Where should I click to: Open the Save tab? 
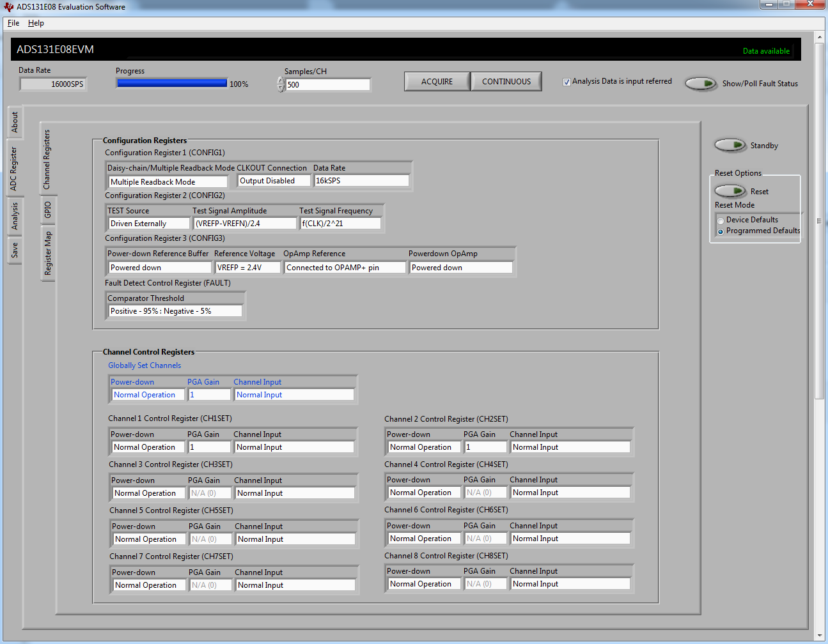click(15, 250)
